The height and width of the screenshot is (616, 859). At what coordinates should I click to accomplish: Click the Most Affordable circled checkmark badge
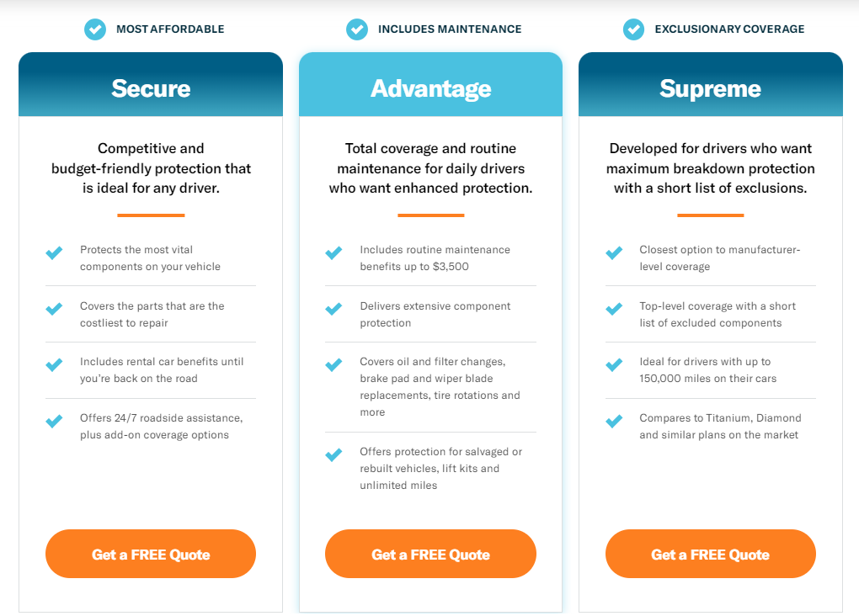(95, 29)
